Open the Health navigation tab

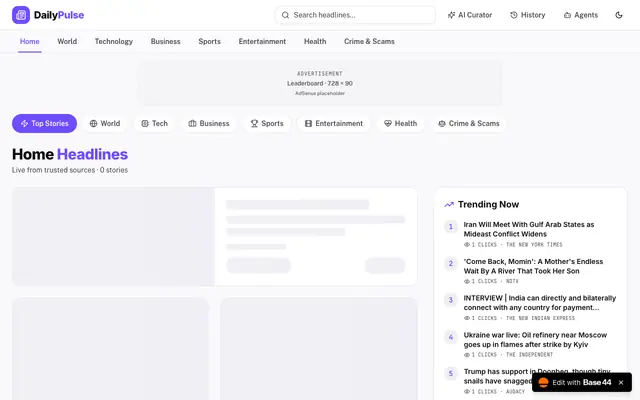coord(315,42)
